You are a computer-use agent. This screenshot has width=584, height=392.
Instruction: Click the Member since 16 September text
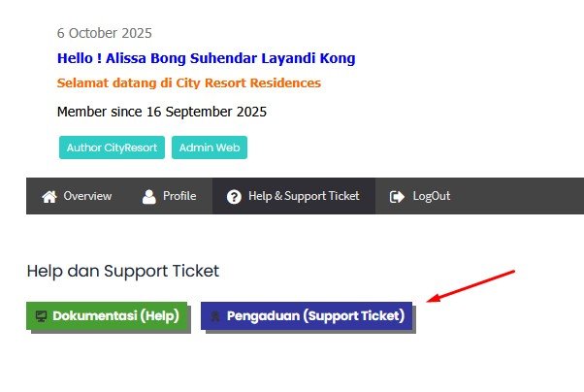click(161, 112)
